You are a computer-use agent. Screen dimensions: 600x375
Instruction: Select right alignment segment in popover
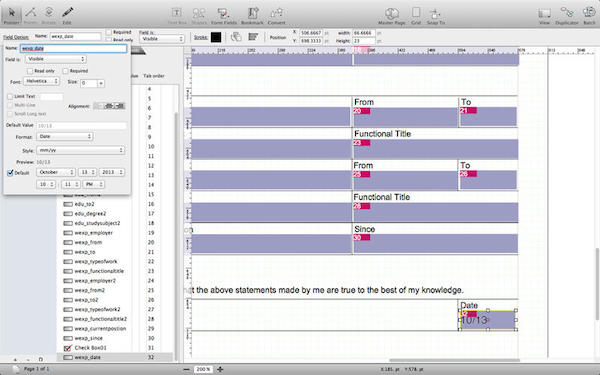120,106
